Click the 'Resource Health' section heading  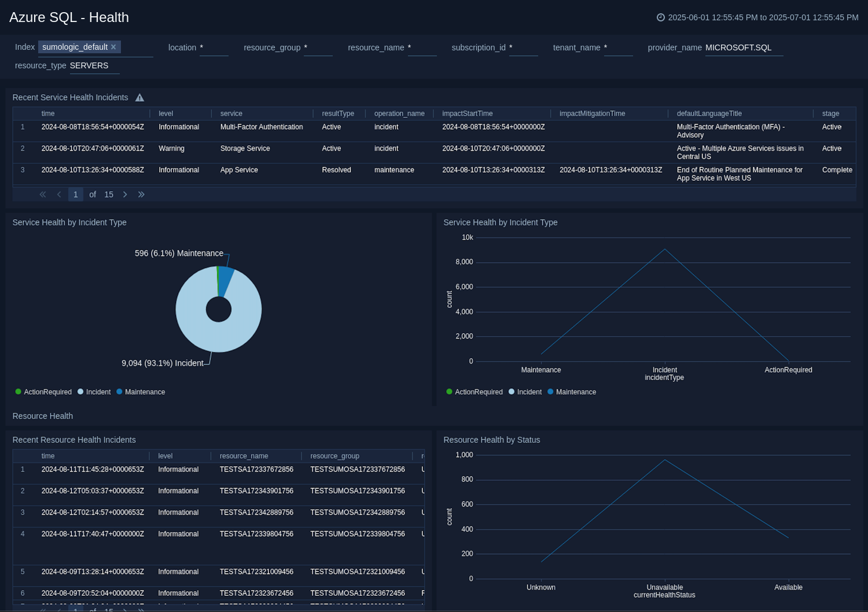coord(43,416)
